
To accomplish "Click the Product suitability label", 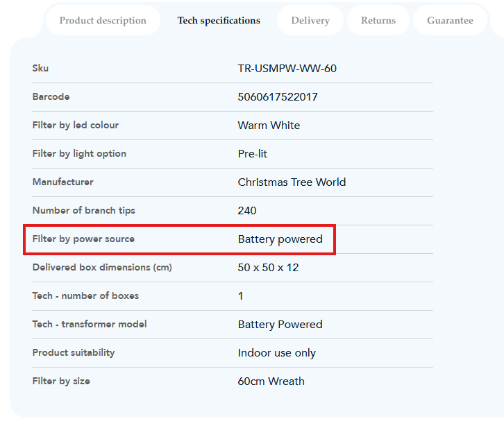I will [x=74, y=352].
